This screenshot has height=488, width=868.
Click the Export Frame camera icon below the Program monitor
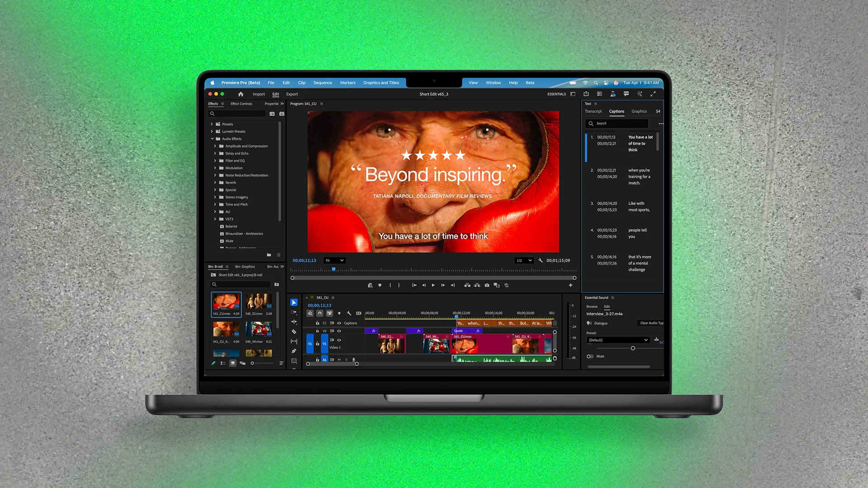pyautogui.click(x=487, y=285)
